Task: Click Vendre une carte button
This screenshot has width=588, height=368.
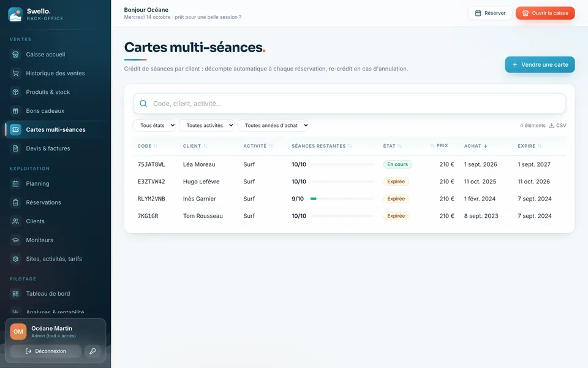Action: pos(540,64)
